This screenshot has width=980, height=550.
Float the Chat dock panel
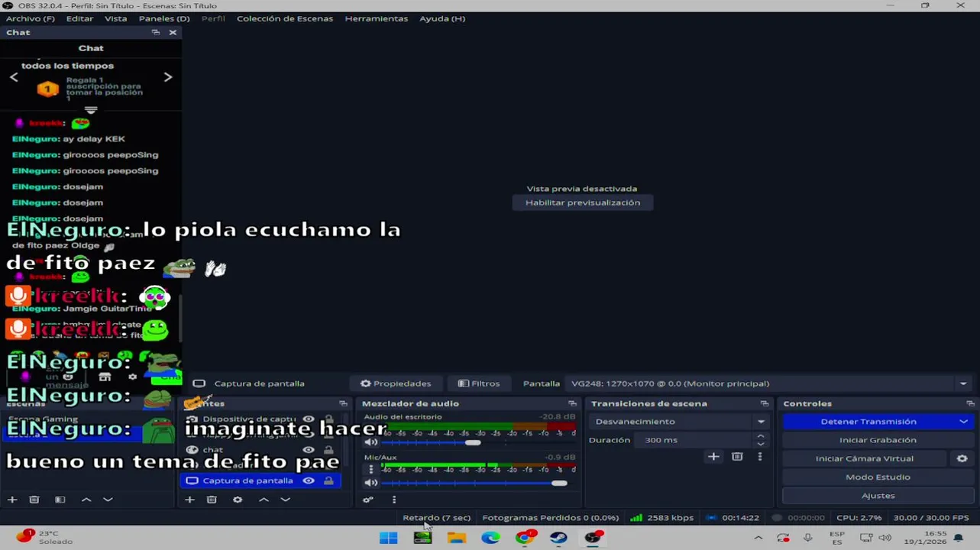pos(156,32)
